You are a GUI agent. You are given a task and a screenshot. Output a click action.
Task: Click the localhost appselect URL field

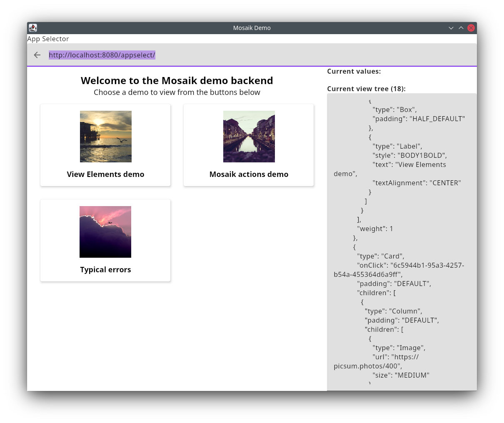point(102,55)
